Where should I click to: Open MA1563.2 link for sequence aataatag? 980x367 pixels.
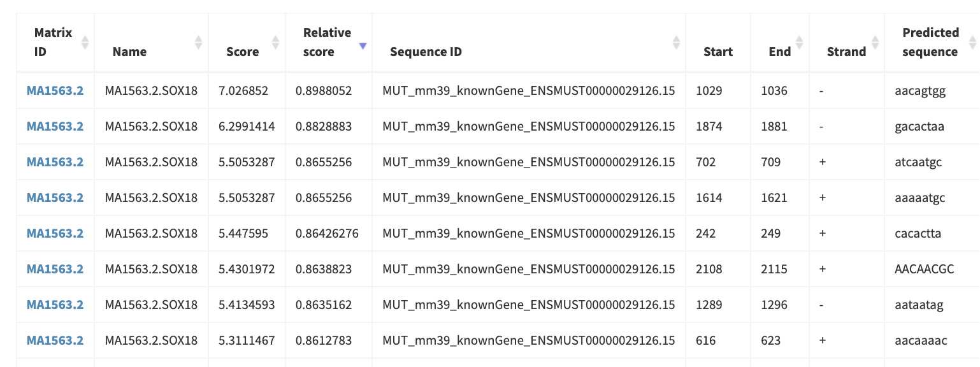55,305
